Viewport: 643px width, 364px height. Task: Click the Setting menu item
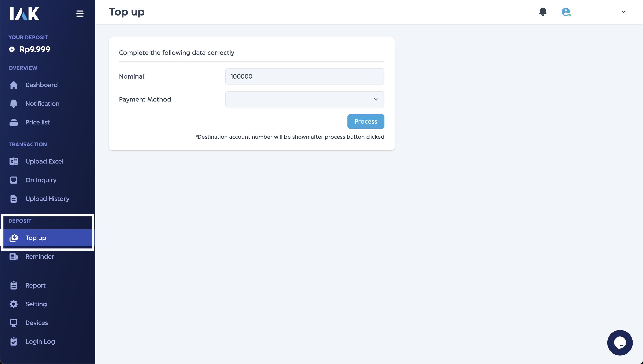(x=35, y=304)
